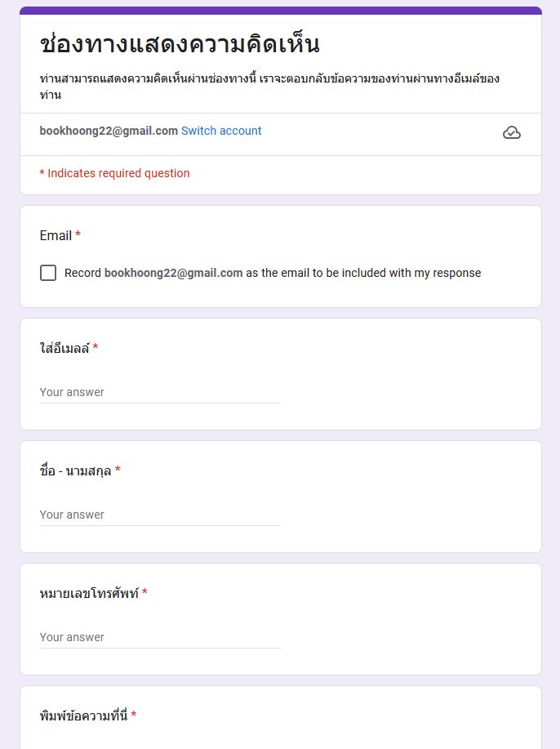
Task: Click the Email question heading
Action: (x=56, y=235)
